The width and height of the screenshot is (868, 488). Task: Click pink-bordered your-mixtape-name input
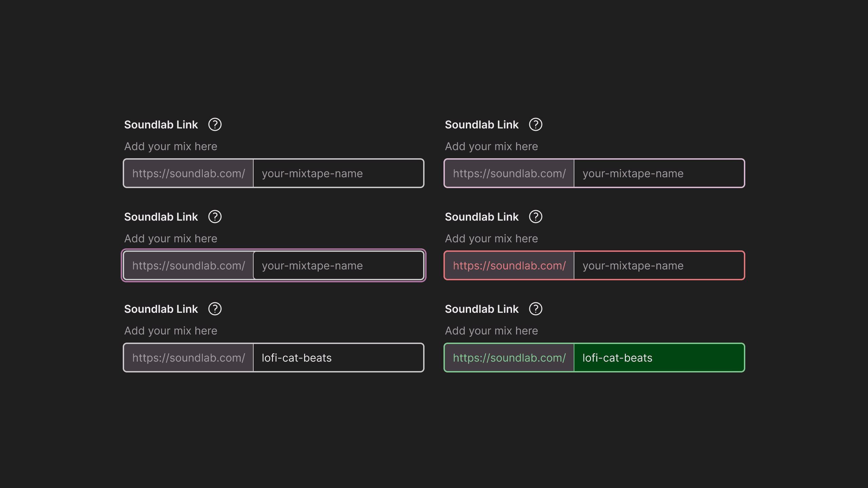point(658,174)
